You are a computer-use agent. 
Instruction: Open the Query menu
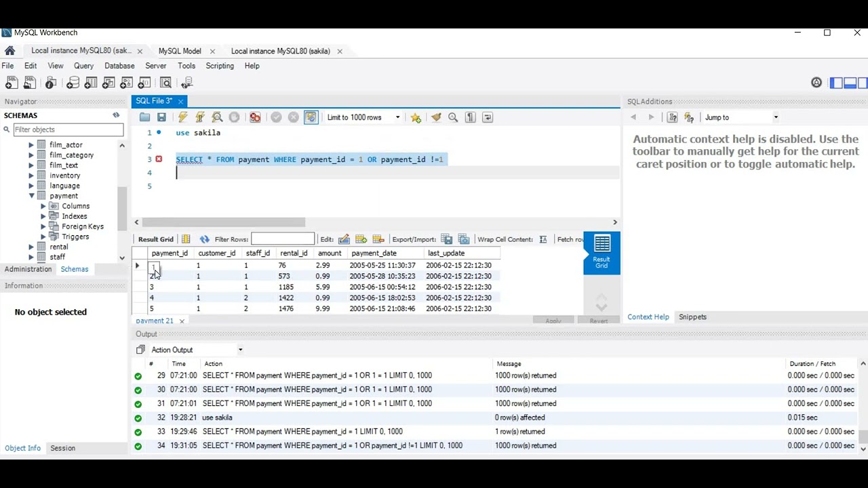click(83, 66)
